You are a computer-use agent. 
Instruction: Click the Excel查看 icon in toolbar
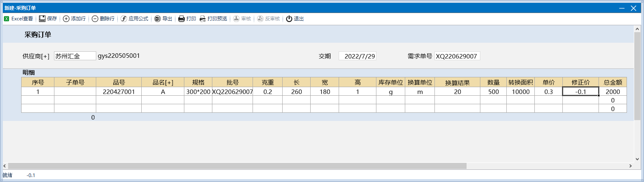point(6,19)
